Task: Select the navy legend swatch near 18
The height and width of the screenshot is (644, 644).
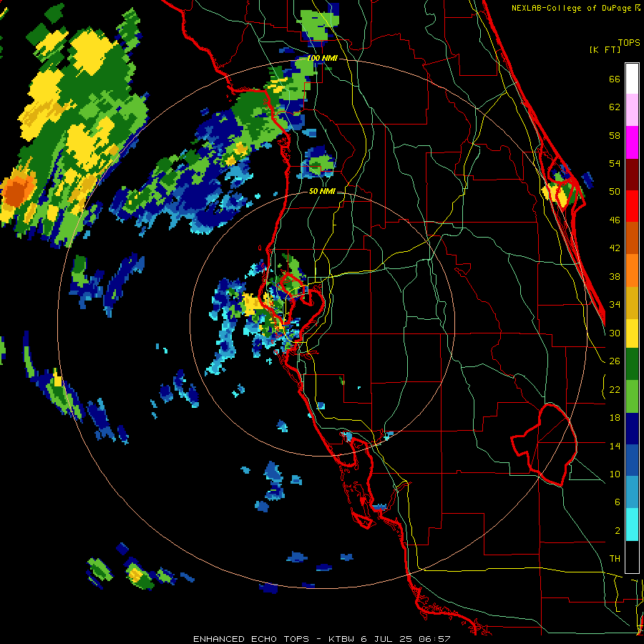Action: [x=632, y=429]
